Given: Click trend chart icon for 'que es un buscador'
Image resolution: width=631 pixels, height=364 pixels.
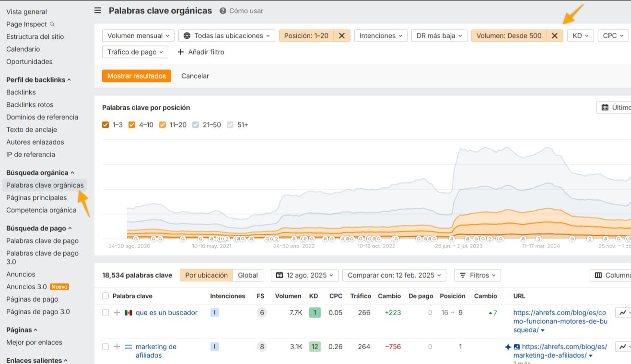Looking at the screenshot, I should (x=622, y=313).
